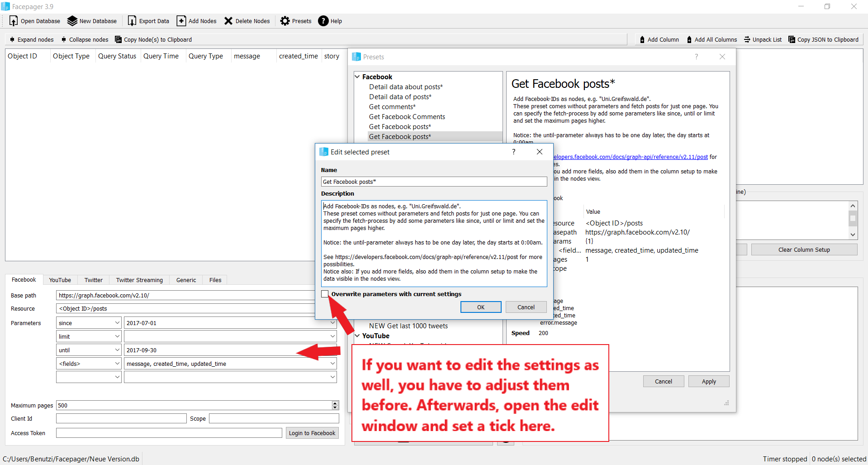The height and width of the screenshot is (465, 868).
Task: Close the Presets dialog
Action: point(722,57)
